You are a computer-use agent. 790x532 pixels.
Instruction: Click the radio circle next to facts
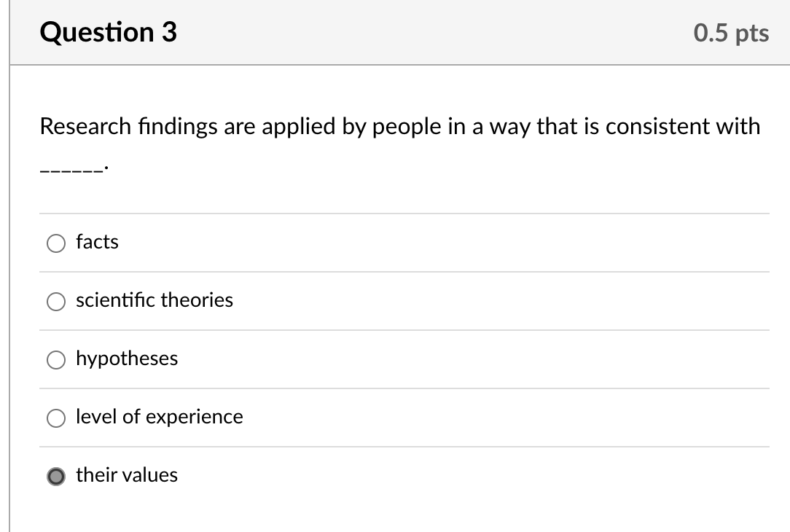tap(56, 243)
